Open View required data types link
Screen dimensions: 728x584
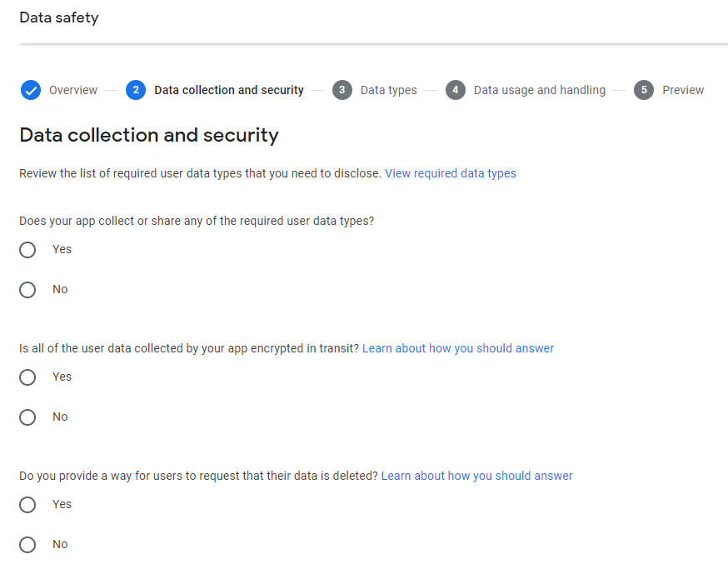pos(451,173)
